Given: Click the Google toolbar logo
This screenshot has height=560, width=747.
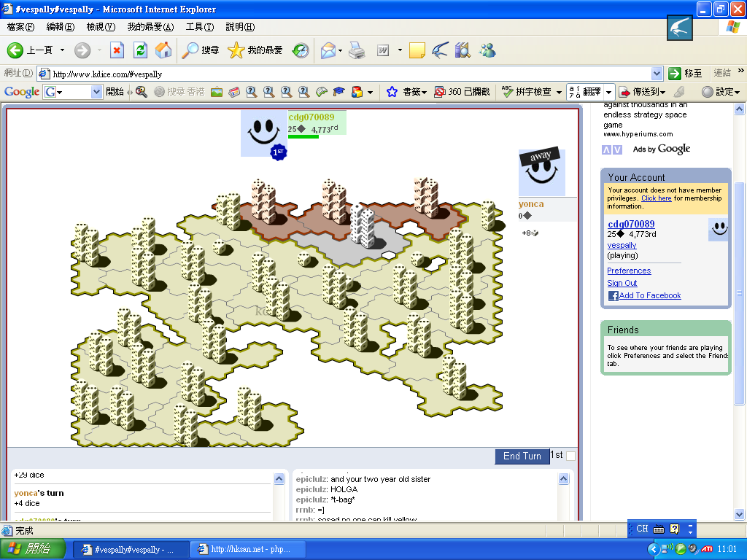Looking at the screenshot, I should 22,92.
